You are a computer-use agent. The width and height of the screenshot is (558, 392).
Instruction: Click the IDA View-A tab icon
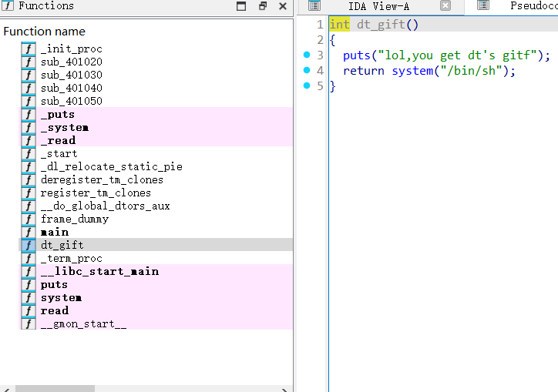pyautogui.click(x=314, y=5)
